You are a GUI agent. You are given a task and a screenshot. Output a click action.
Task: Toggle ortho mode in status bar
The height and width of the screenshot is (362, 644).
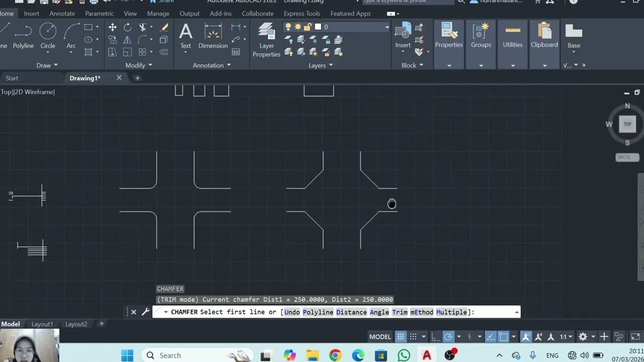[x=436, y=336]
